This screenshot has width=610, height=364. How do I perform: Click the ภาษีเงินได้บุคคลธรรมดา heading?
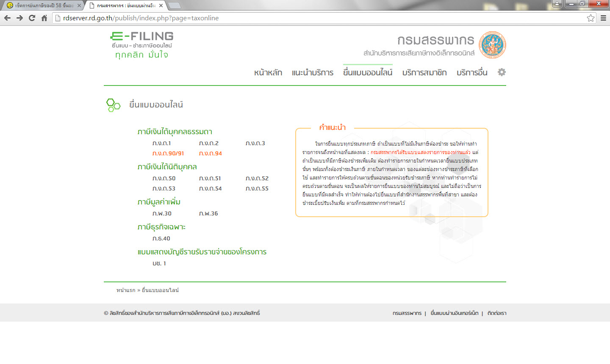175,132
